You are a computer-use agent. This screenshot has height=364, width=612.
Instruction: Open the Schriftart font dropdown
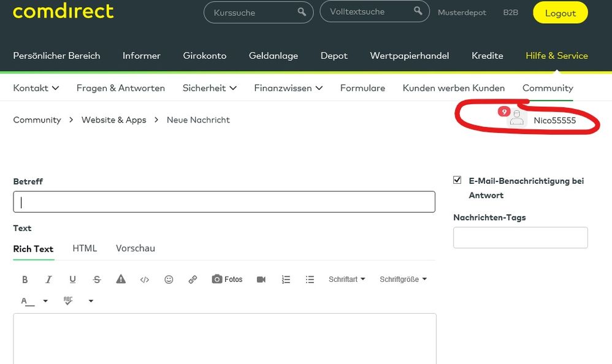coord(346,279)
